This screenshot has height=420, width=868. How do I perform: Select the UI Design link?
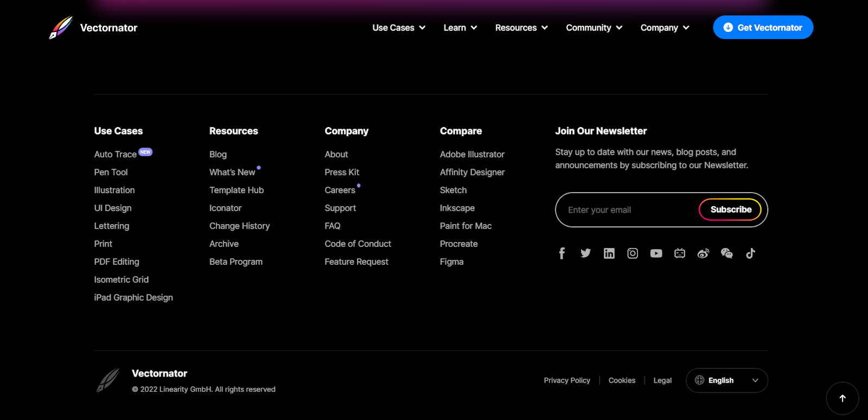(x=113, y=208)
